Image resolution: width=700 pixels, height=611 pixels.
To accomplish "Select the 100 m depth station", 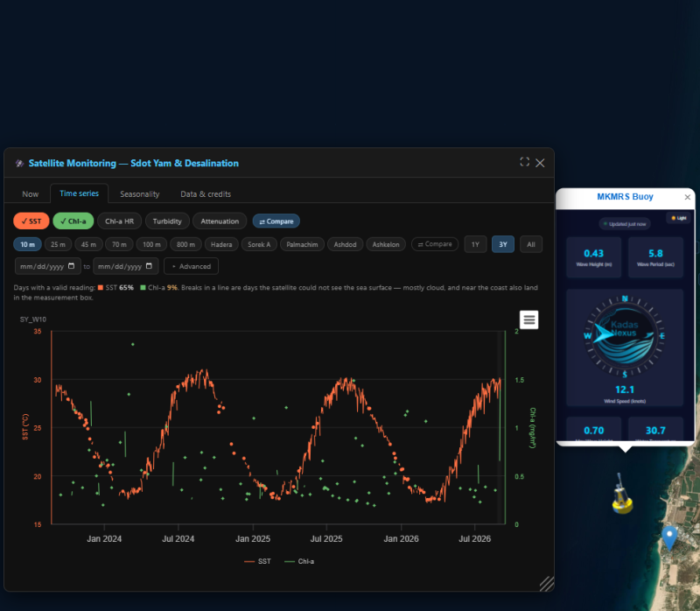I will (151, 244).
